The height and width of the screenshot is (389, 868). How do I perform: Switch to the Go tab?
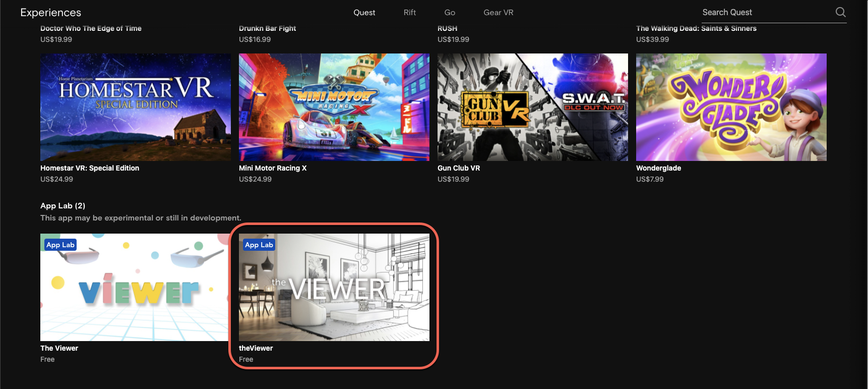(450, 13)
